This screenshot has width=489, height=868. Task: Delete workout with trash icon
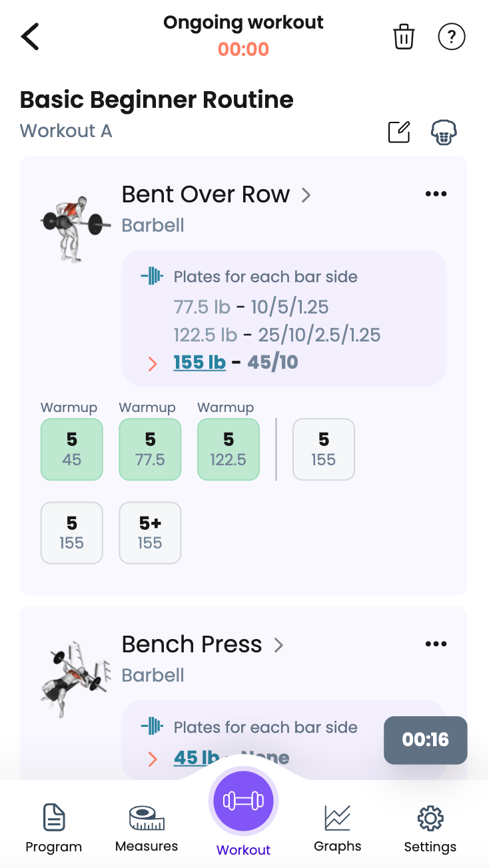(404, 37)
